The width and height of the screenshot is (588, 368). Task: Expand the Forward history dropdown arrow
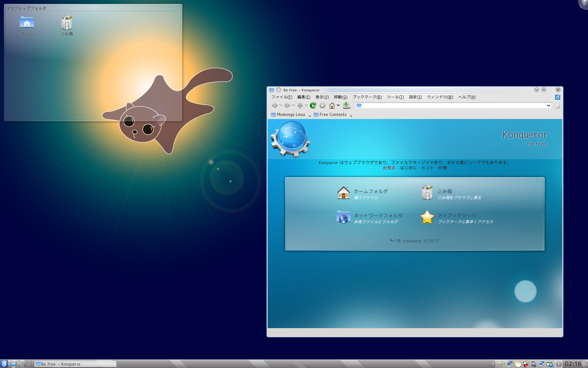(293, 105)
